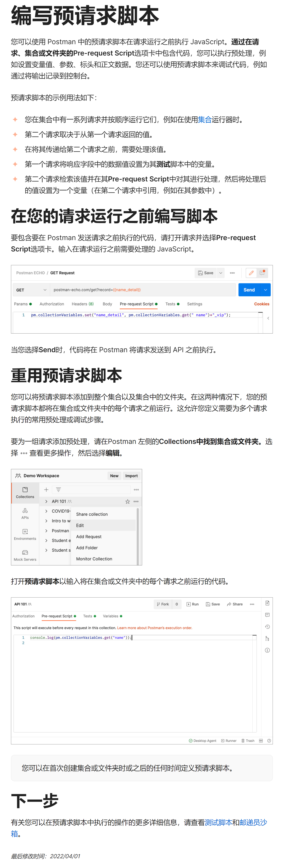This screenshot has height=868, width=284.
Task: Open the Save dropdown arrow in GET Request
Action: point(221,273)
